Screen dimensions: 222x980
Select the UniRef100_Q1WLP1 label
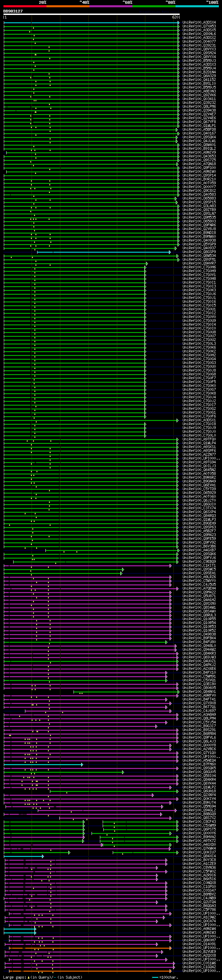[x=199, y=125]
